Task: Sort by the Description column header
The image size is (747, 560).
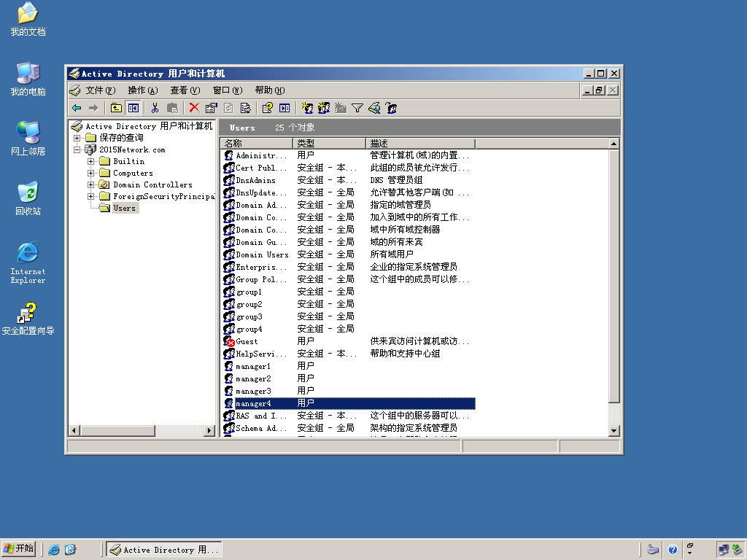Action: click(420, 144)
